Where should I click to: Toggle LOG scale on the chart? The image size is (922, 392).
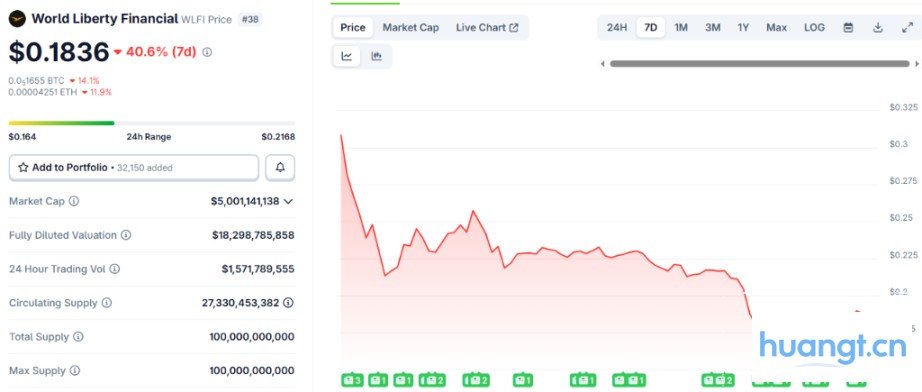[814, 28]
